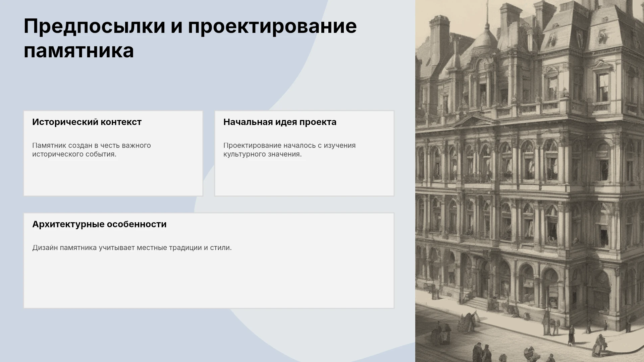Click the word 'памятника' in the title
The width and height of the screenshot is (644, 362).
point(78,51)
